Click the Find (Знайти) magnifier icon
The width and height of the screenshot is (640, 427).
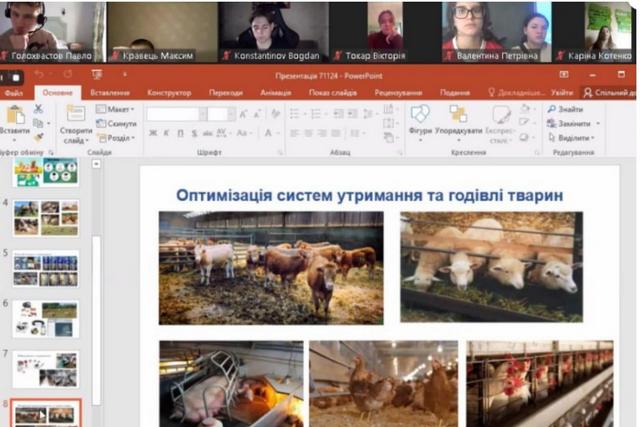click(552, 109)
